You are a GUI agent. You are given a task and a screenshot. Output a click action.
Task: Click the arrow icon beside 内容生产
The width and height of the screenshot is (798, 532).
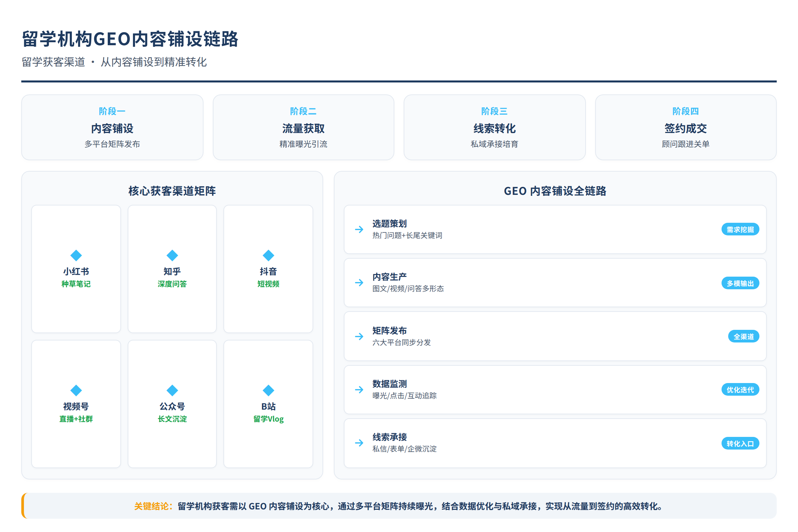359,283
